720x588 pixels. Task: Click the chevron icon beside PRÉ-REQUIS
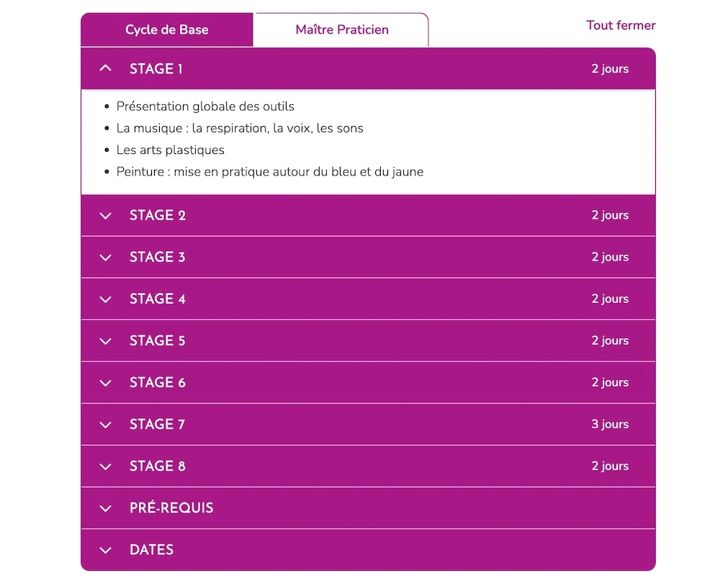(x=106, y=508)
